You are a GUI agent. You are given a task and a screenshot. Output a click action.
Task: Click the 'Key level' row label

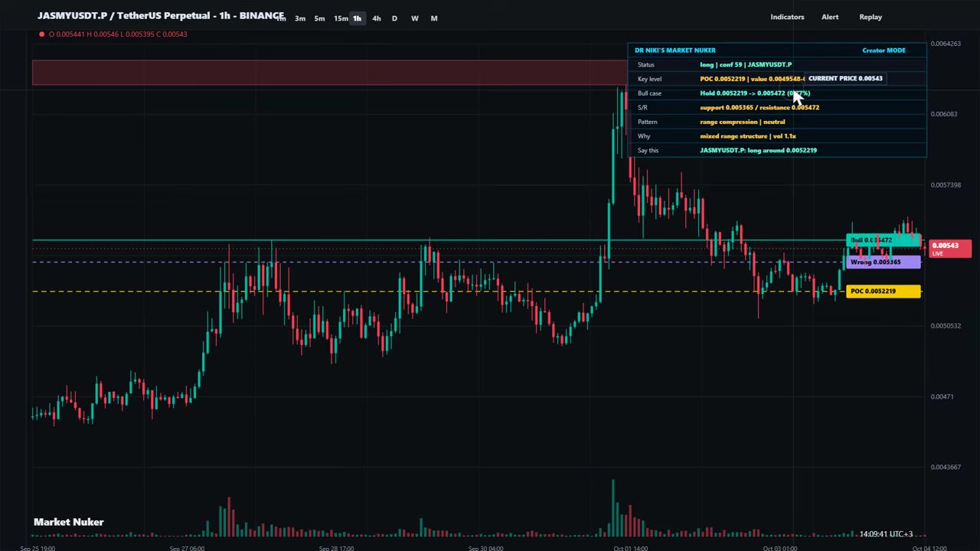click(x=649, y=79)
